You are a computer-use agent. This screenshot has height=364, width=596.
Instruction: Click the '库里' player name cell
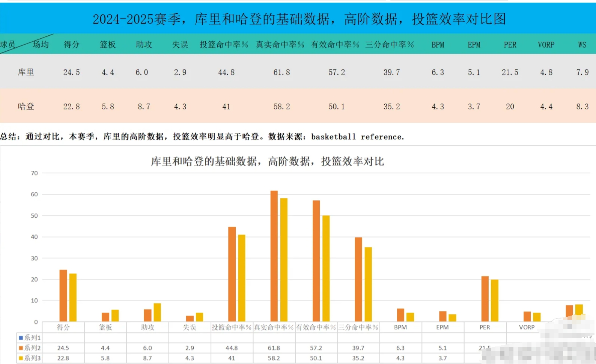point(26,72)
